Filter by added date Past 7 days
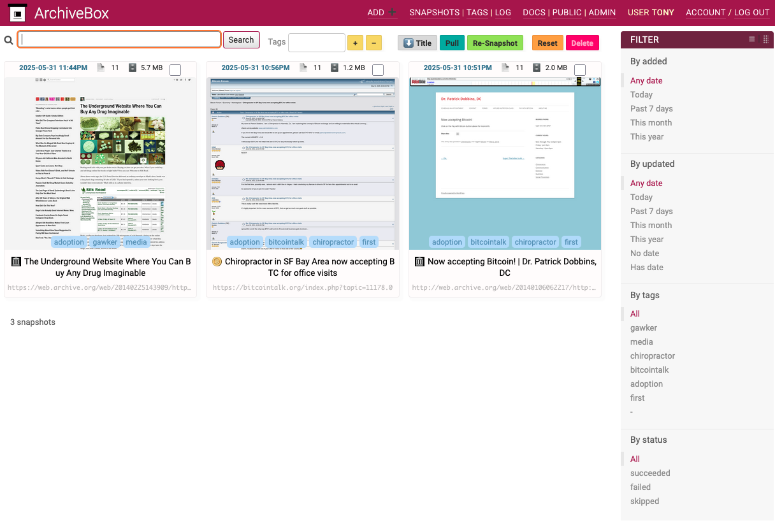Image resolution: width=775 pixels, height=532 pixels. point(651,108)
